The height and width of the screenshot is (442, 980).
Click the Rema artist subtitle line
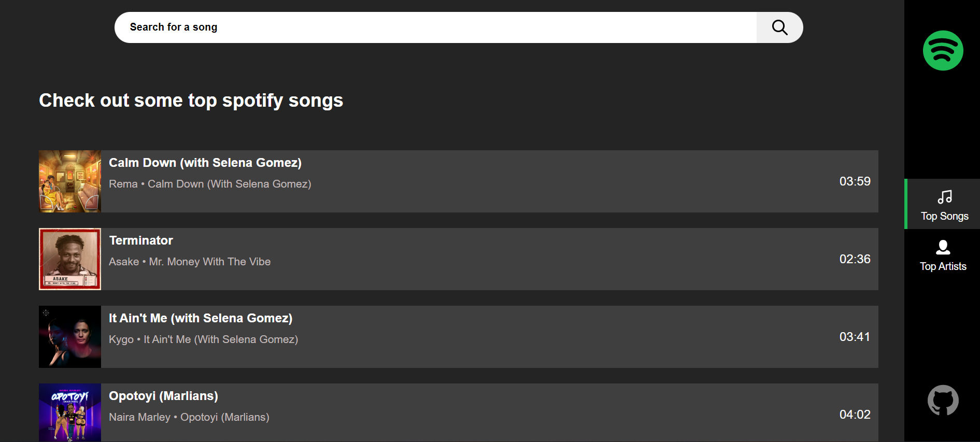pos(210,184)
